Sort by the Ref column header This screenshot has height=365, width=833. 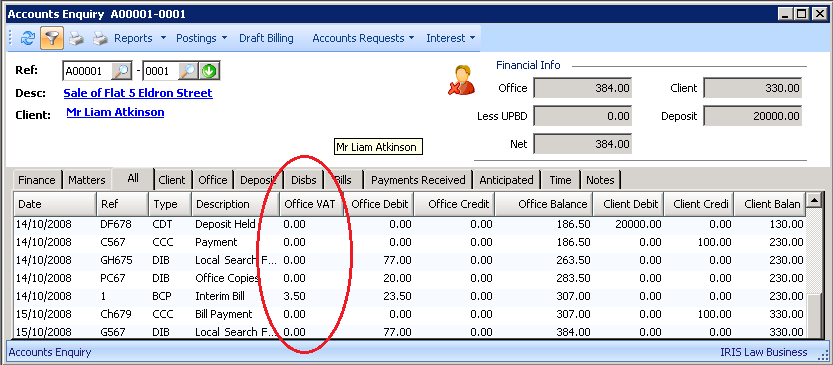(x=122, y=204)
